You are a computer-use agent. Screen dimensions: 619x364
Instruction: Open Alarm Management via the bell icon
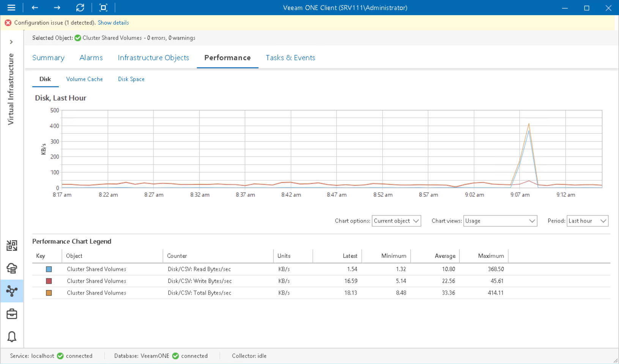pyautogui.click(x=12, y=337)
